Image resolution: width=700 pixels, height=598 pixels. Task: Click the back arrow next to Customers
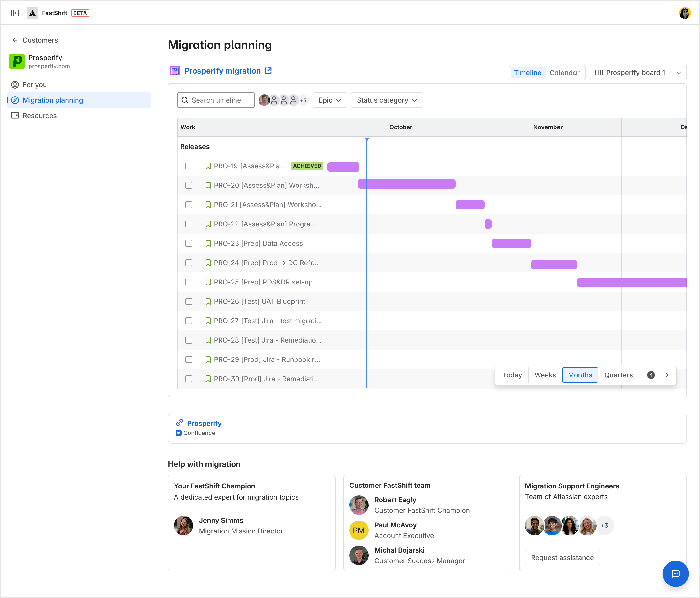15,40
